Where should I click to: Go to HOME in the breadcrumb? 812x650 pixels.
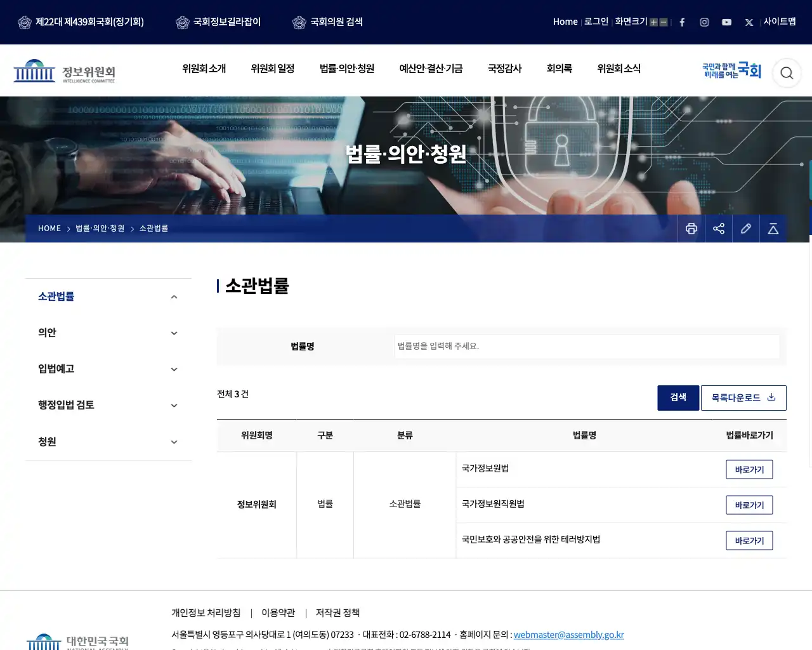49,229
